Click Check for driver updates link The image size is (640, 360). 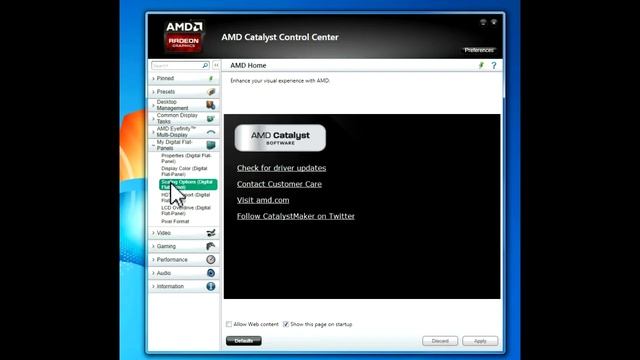click(281, 168)
